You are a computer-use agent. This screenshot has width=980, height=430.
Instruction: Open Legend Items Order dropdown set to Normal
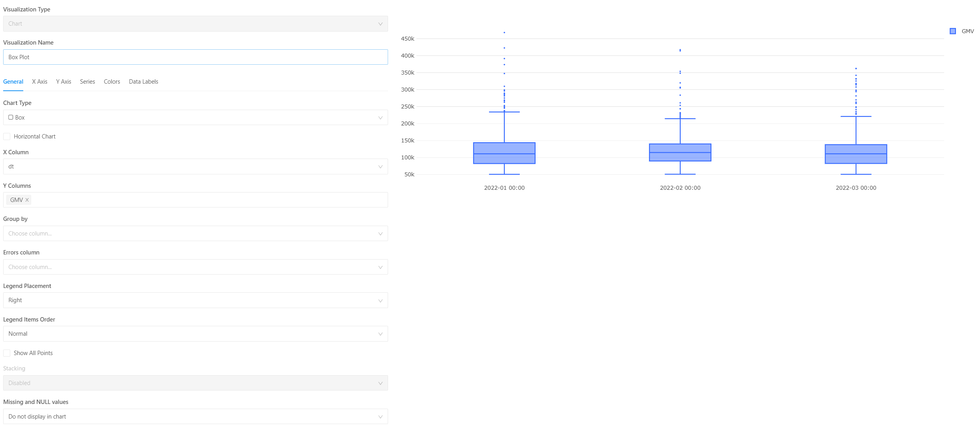[x=195, y=334]
